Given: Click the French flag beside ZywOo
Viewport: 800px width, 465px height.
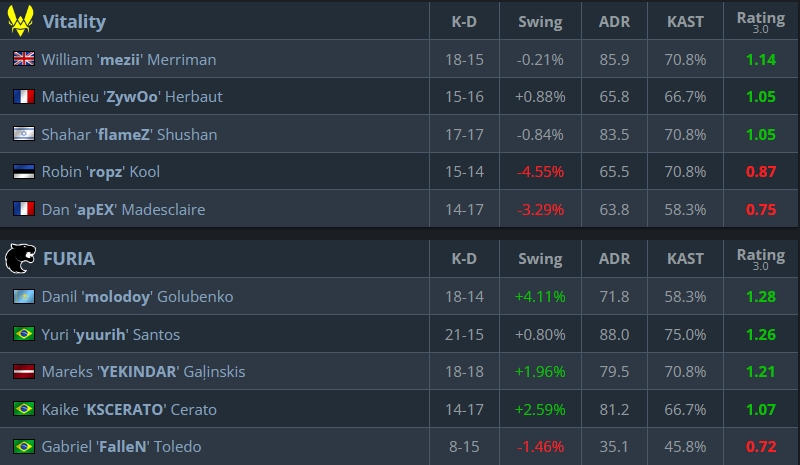Looking at the screenshot, I should [23, 97].
